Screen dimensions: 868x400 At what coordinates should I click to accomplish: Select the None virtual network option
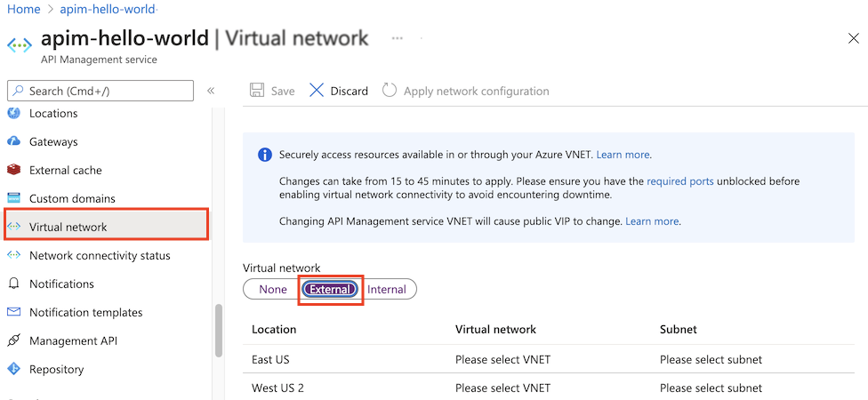tap(273, 290)
